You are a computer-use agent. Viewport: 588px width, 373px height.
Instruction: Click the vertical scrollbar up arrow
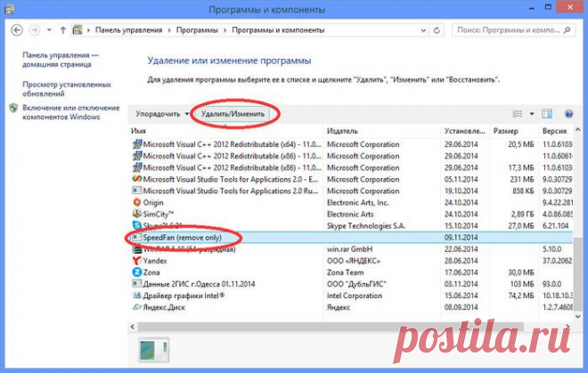578,130
